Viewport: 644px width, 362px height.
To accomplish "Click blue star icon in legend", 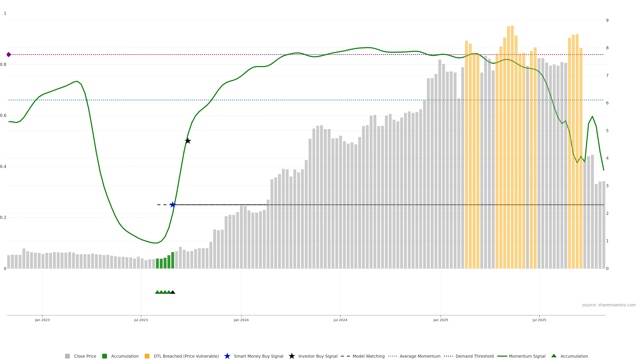I will point(227,356).
